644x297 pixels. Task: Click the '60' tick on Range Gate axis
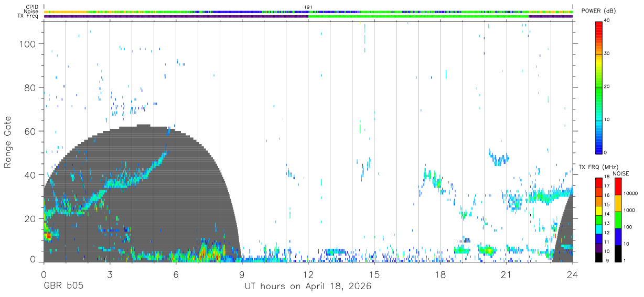click(31, 131)
